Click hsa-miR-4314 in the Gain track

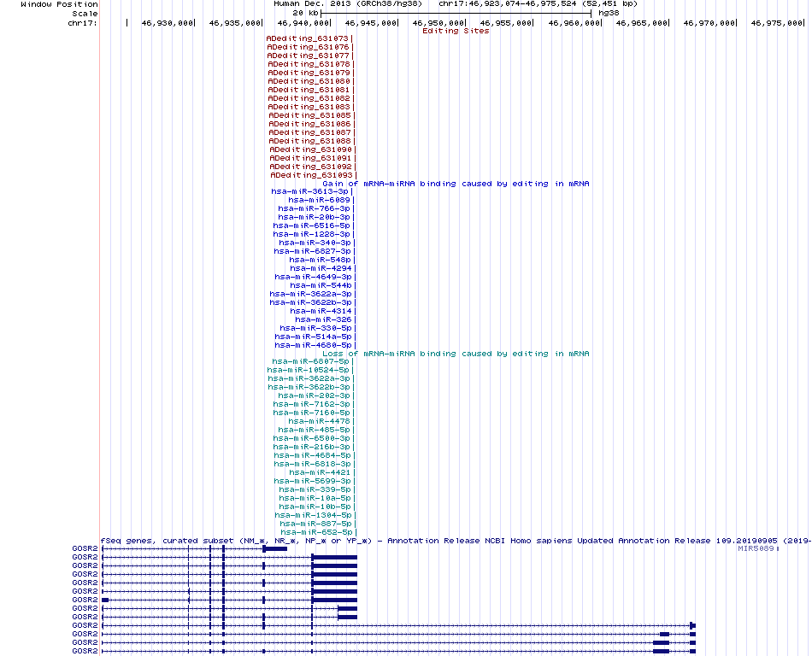(321, 311)
